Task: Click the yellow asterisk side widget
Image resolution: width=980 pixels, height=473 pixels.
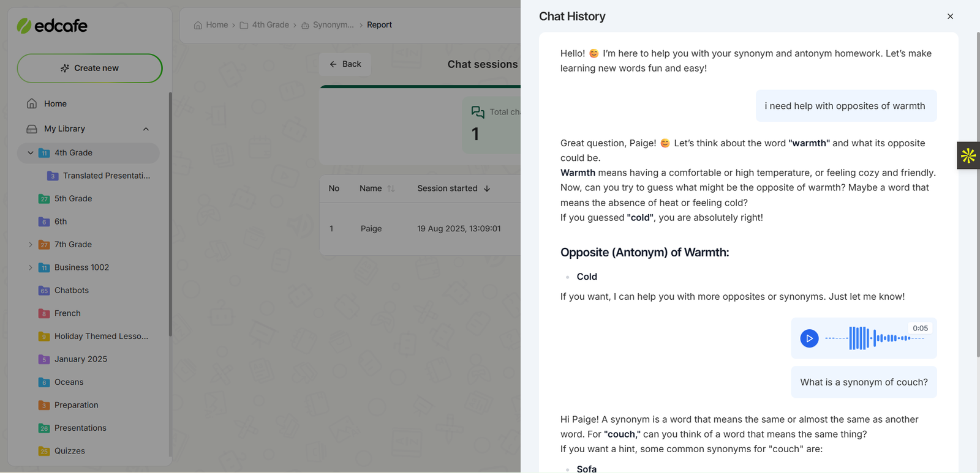Action: (968, 155)
